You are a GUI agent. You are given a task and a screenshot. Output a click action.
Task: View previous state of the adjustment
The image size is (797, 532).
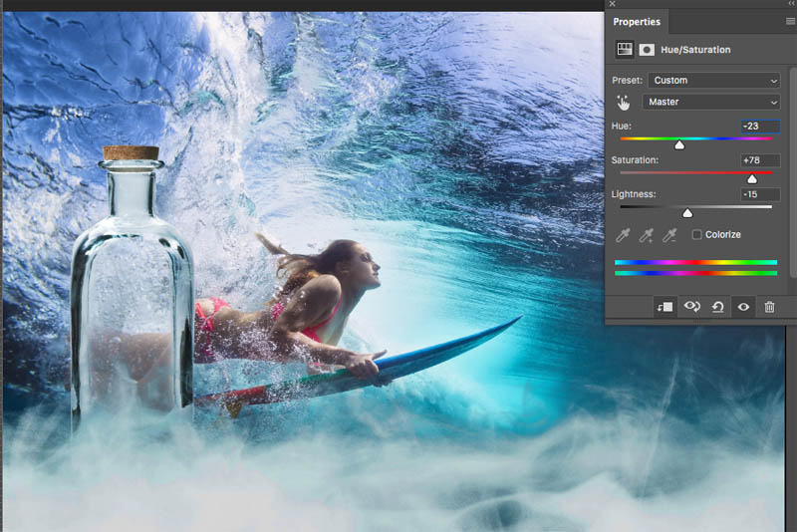(691, 307)
